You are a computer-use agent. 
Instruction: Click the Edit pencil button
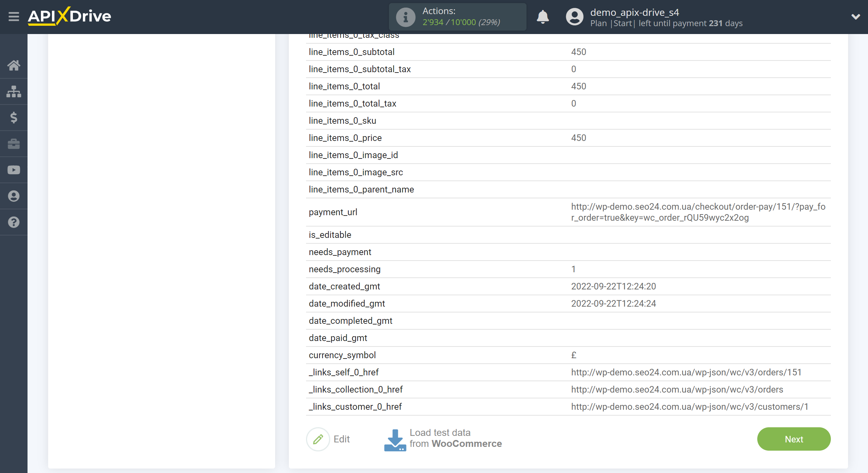[x=319, y=439]
